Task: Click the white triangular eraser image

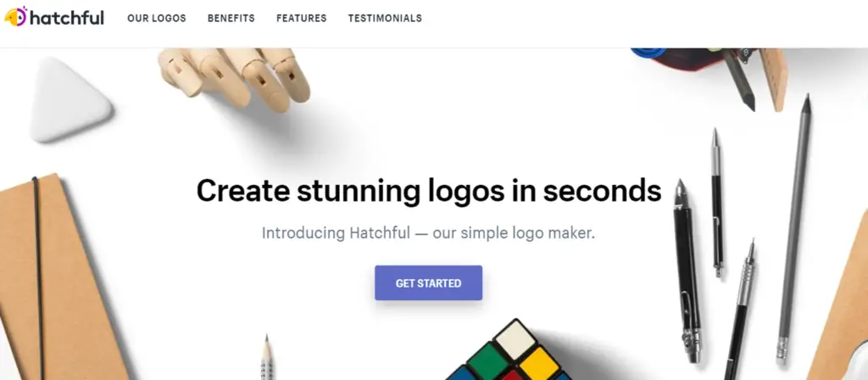Action: [x=68, y=98]
